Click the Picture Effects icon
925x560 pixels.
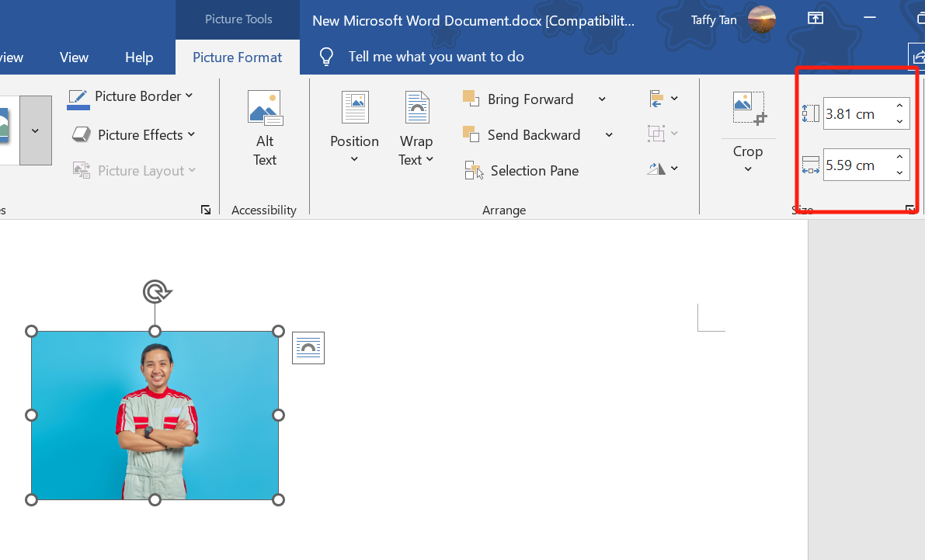(82, 135)
